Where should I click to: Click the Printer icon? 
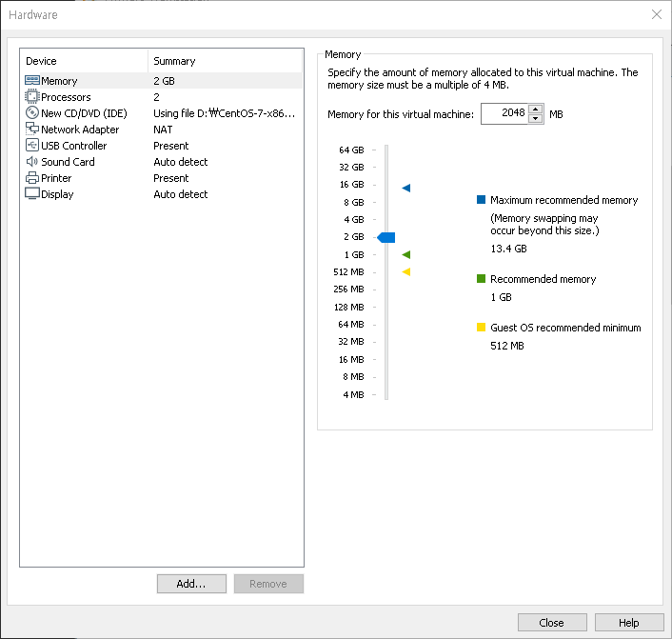click(x=32, y=178)
